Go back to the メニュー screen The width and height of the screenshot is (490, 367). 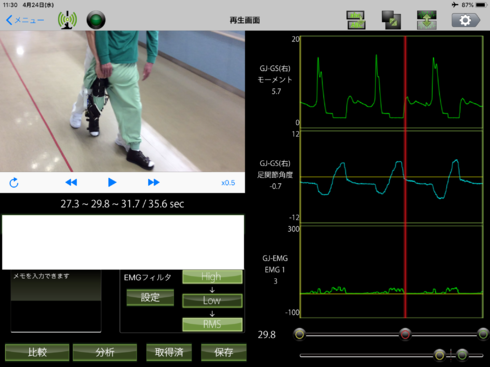point(25,20)
